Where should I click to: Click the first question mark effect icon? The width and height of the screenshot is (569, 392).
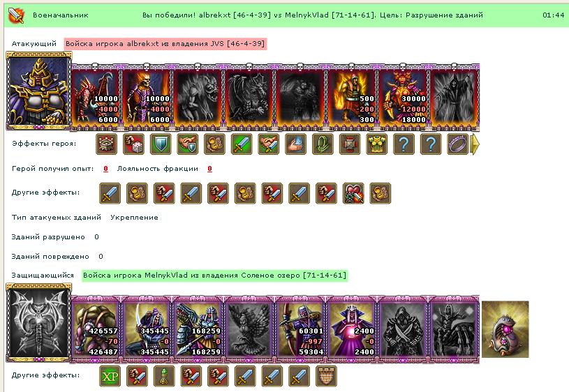(404, 144)
